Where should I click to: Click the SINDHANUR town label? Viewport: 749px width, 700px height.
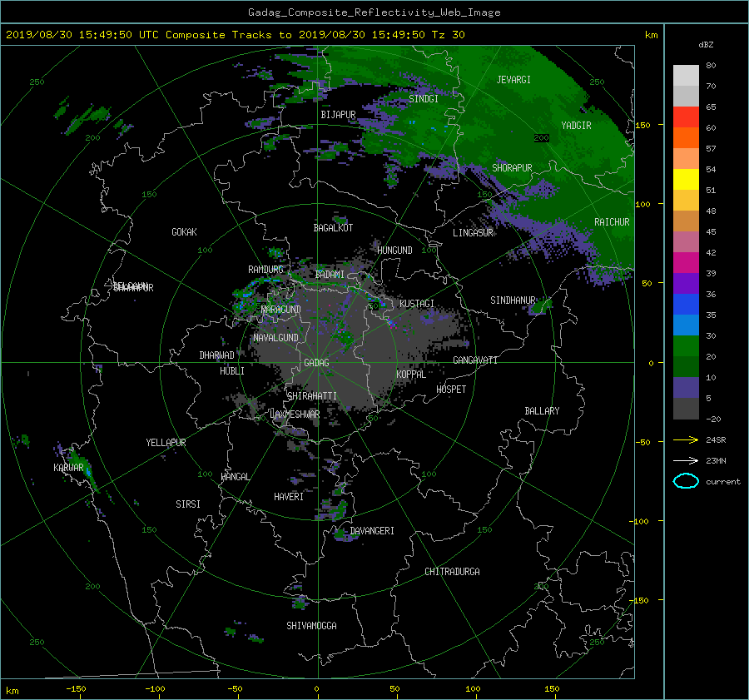[x=513, y=300]
